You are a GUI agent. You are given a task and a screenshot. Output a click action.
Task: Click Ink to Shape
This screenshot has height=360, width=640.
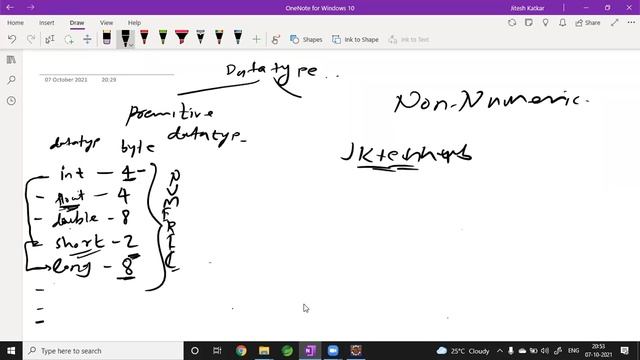(355, 40)
